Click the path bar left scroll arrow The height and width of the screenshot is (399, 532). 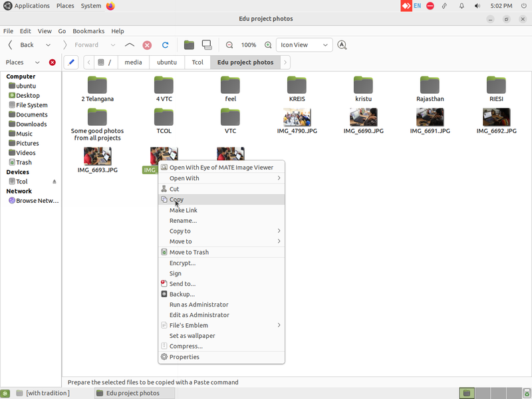(x=89, y=63)
